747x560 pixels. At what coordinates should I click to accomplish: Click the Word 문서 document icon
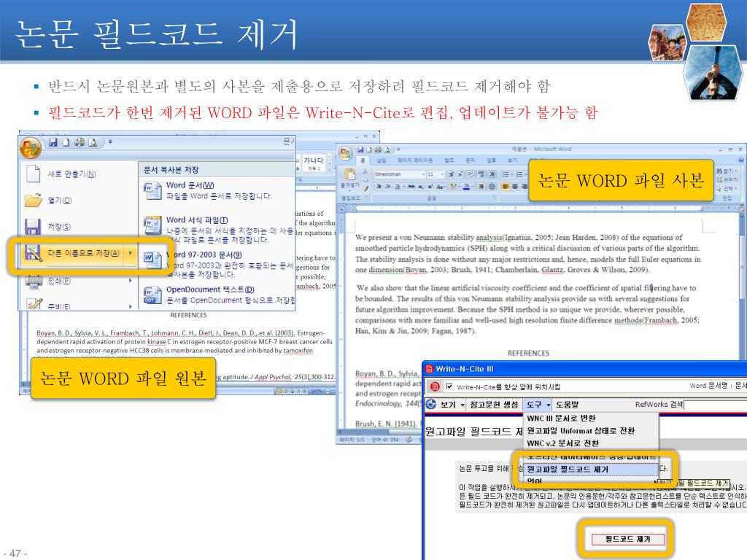(152, 190)
